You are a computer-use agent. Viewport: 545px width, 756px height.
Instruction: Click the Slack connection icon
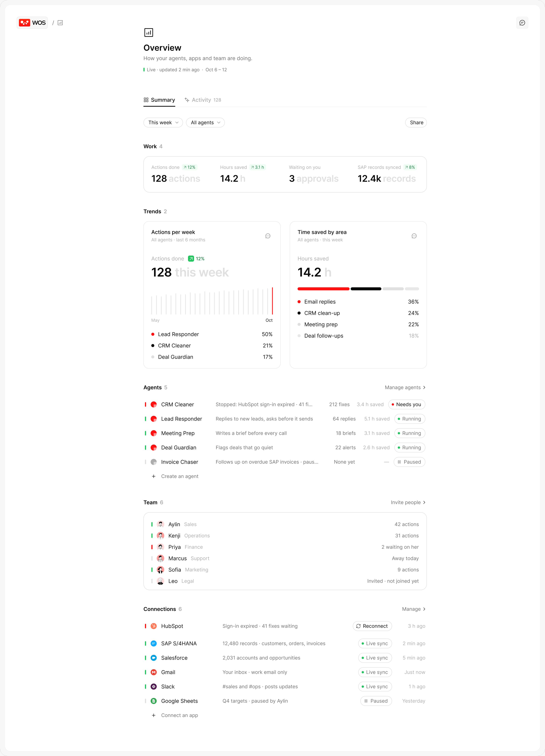[154, 686]
